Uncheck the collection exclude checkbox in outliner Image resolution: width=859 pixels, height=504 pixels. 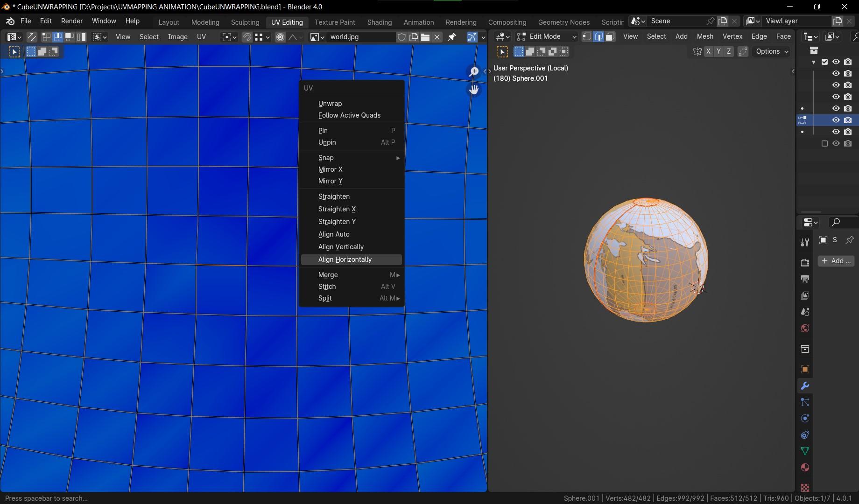[824, 62]
